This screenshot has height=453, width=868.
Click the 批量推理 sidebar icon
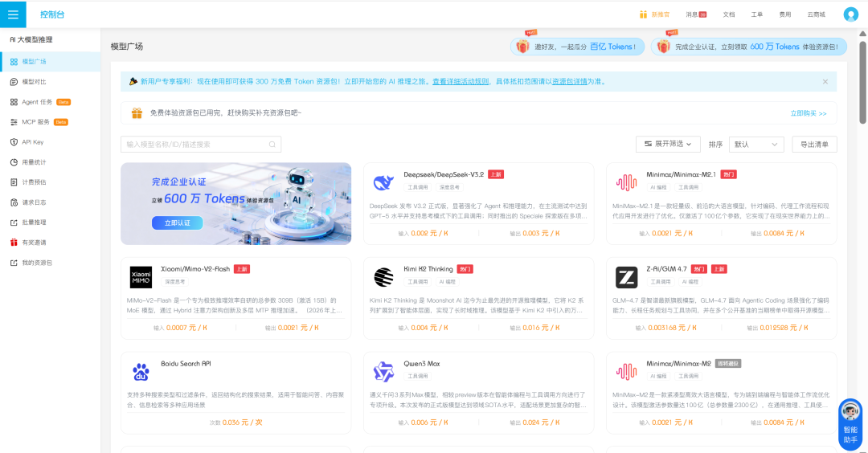(14, 222)
